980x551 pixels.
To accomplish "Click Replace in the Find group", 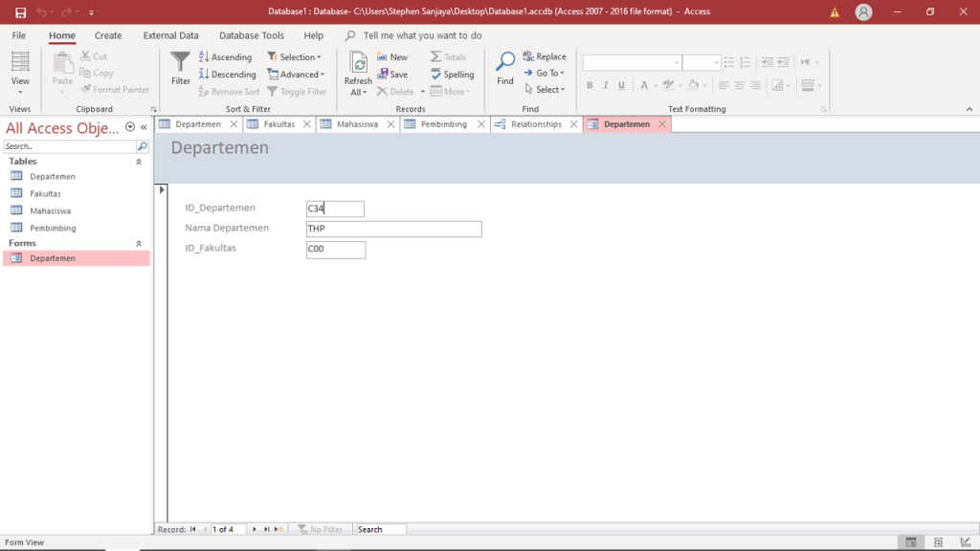I will (545, 57).
